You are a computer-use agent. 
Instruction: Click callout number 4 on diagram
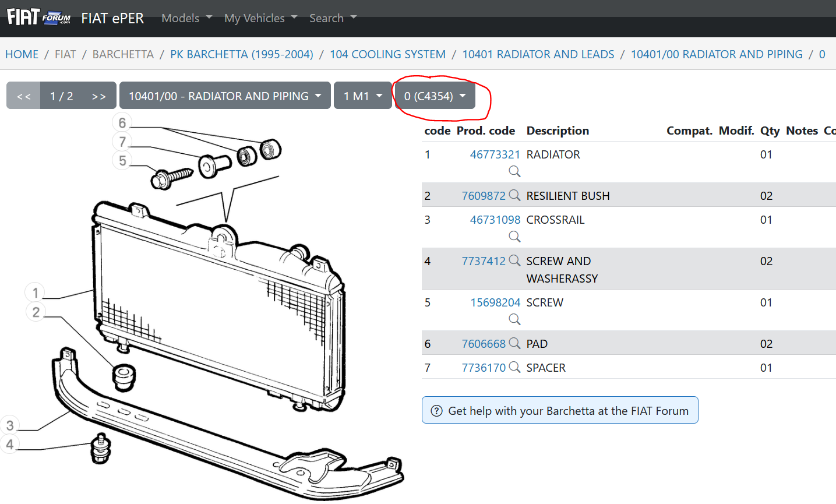pos(10,445)
